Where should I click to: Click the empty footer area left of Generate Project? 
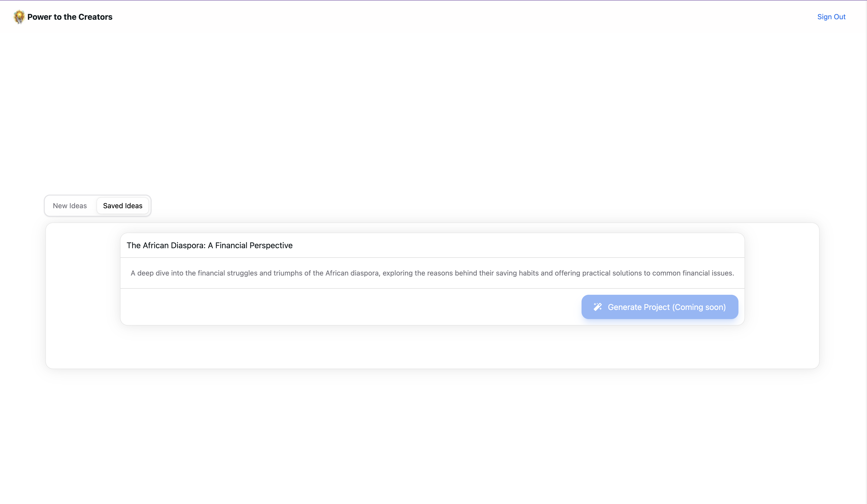click(344, 307)
